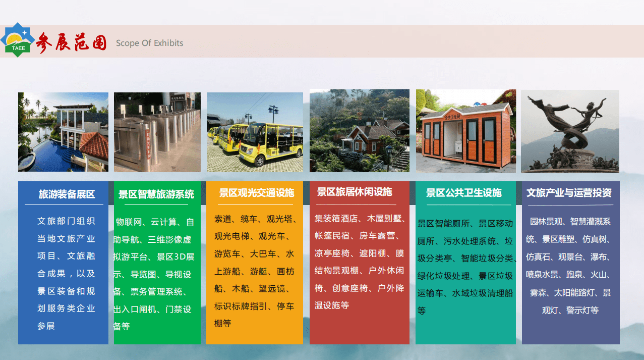
Task: Open the yellow sightseeing cars photo
Action: (255, 132)
